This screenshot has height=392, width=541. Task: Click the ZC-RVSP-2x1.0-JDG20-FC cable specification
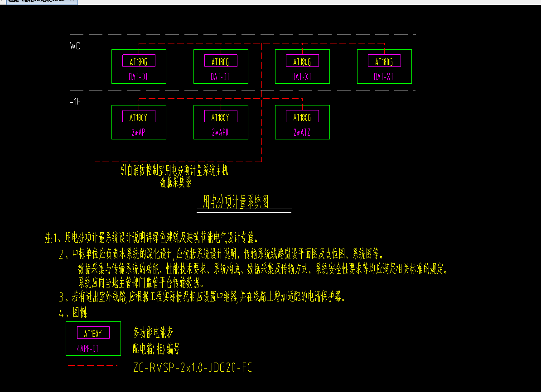point(193,367)
